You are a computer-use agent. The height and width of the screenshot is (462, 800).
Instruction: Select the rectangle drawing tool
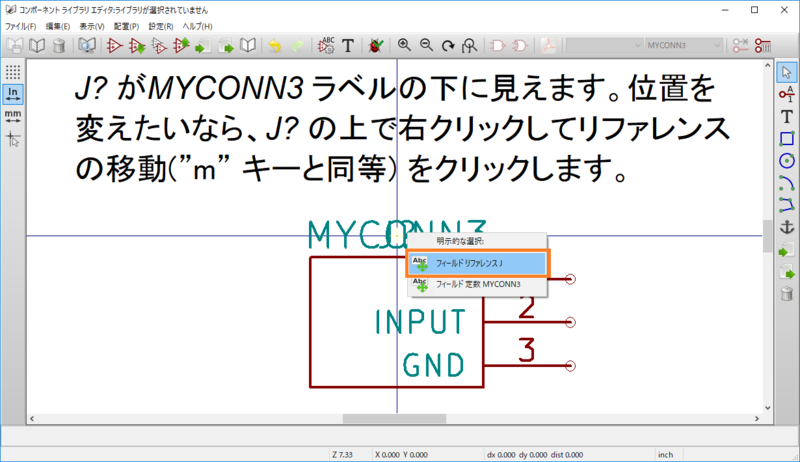(x=786, y=139)
